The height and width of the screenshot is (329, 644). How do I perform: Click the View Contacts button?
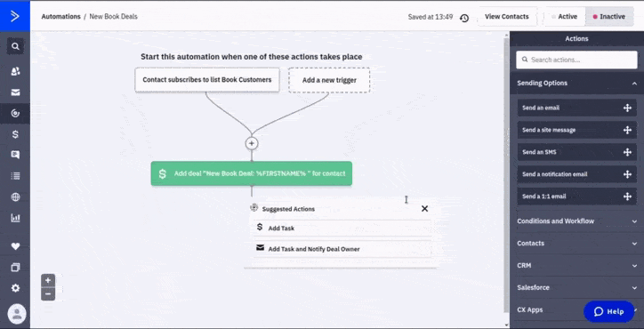pos(506,17)
